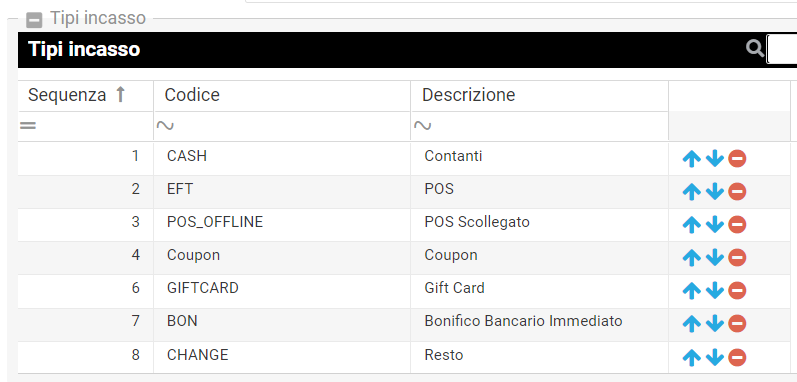
Task: Open the Sequenza equals filter operator
Action: pyautogui.click(x=28, y=125)
